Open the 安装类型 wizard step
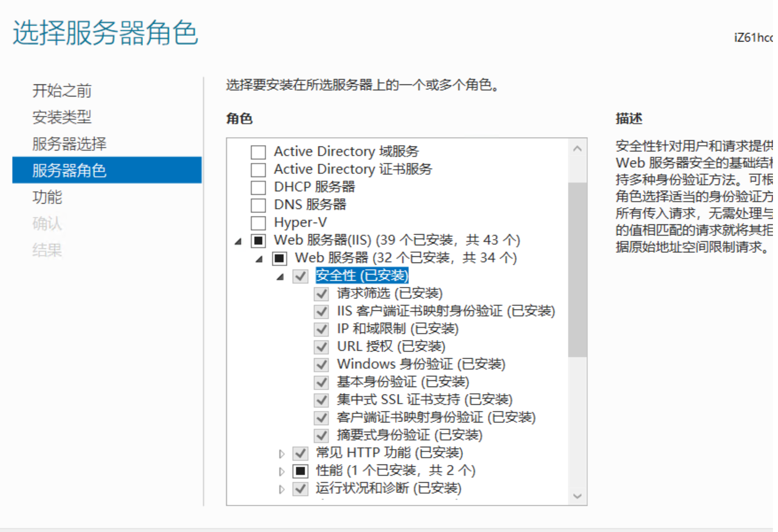 tap(62, 117)
